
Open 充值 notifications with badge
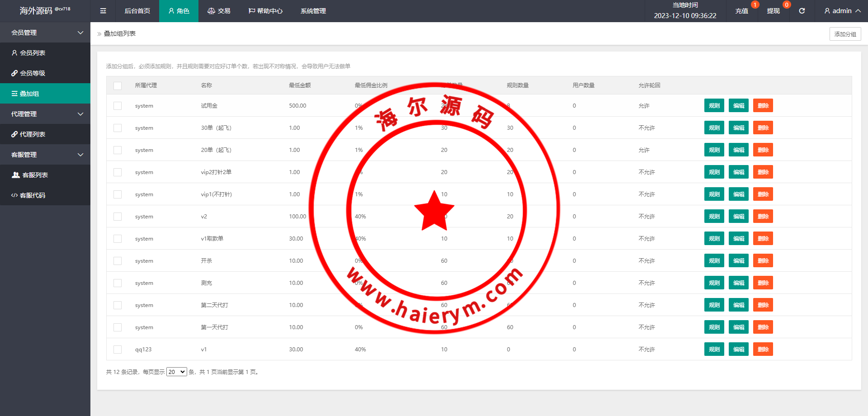pyautogui.click(x=741, y=11)
